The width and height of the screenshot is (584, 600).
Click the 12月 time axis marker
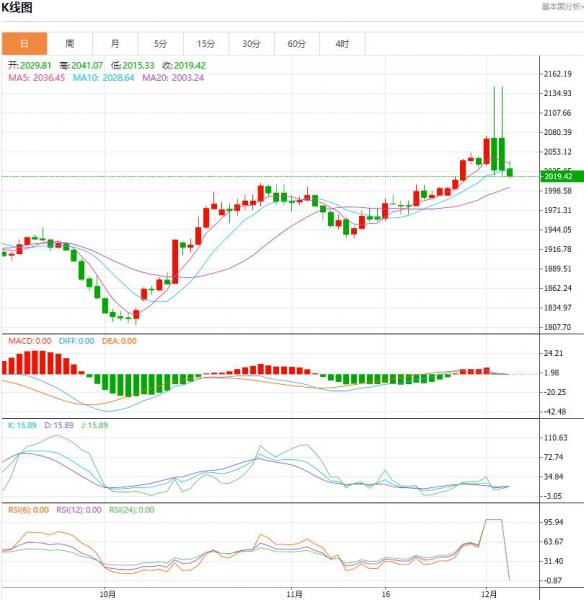pyautogui.click(x=489, y=594)
